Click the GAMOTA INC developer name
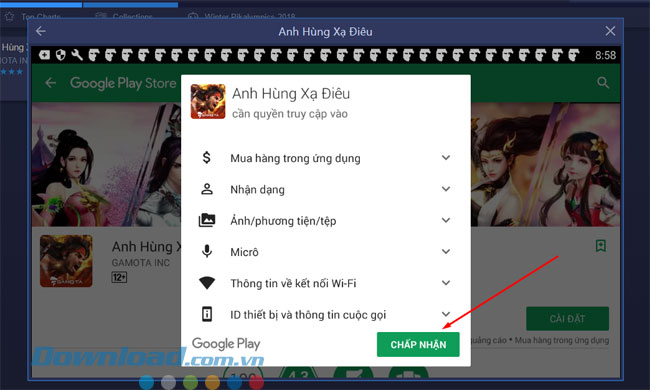This screenshot has width=650, height=390. tap(141, 263)
